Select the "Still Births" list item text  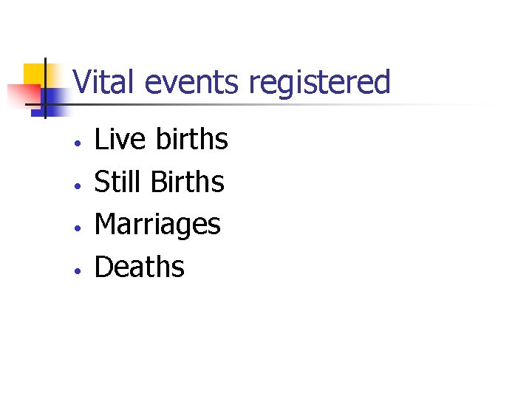pos(159,182)
